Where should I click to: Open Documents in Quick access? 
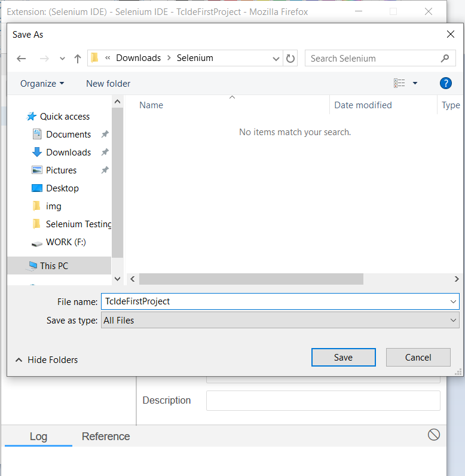[62, 134]
